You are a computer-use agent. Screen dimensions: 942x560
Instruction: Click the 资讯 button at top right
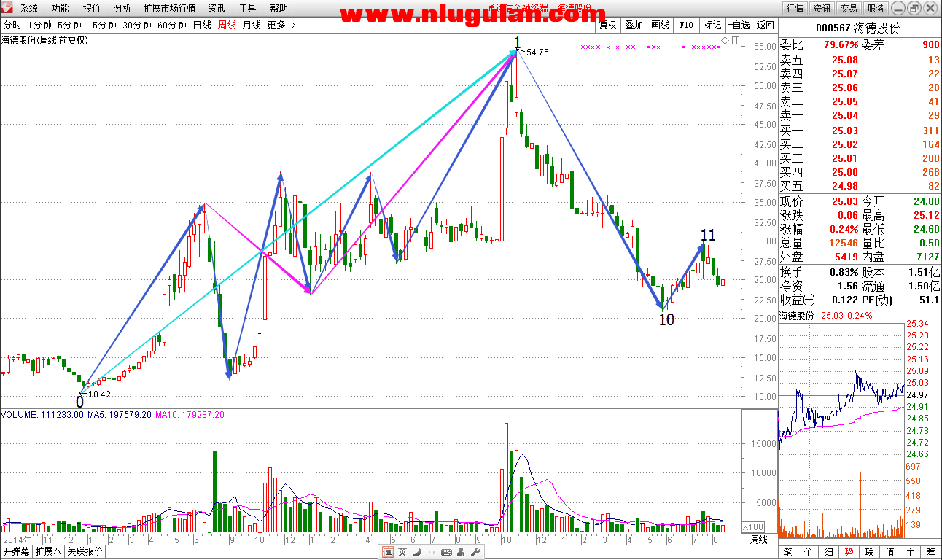point(822,8)
